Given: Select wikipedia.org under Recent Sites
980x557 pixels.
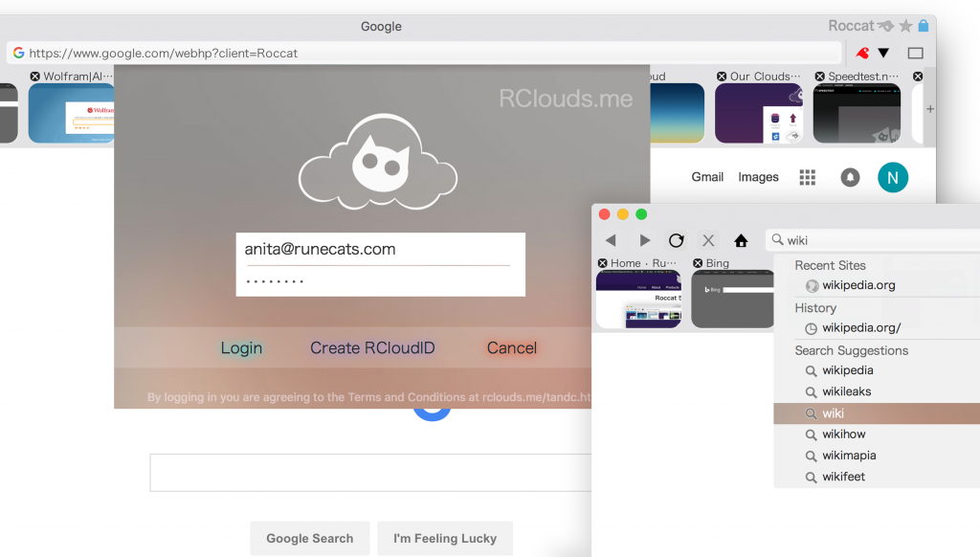Looking at the screenshot, I should (858, 285).
